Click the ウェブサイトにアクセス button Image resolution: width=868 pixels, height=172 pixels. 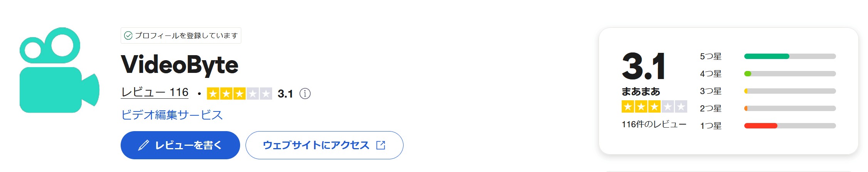[x=325, y=145]
